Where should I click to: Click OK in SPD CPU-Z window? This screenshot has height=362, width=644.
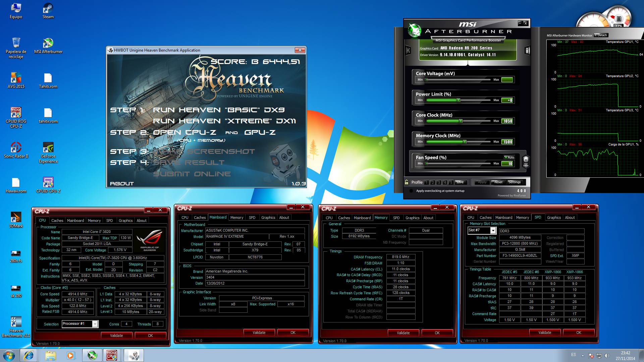579,333
